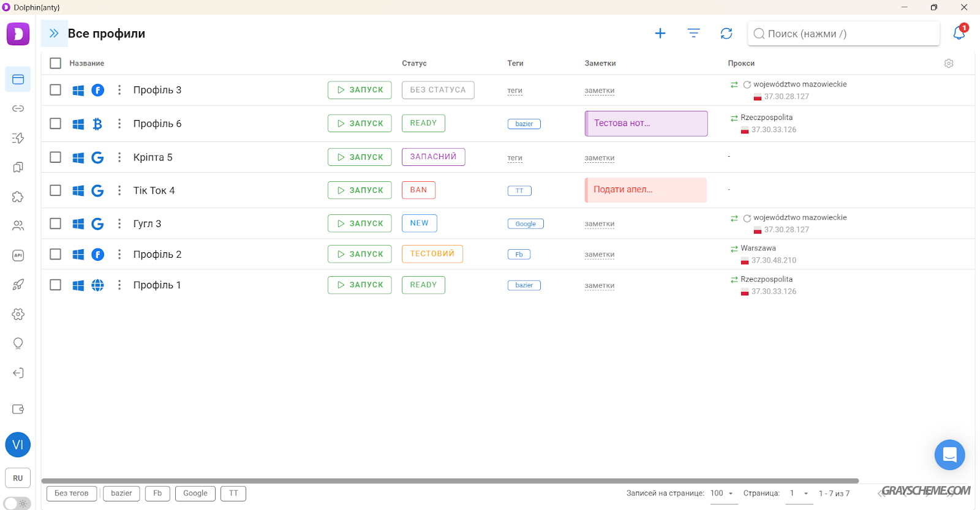Screen dimensions: 980x510
Task: Check the Профіль 2 row checkbox
Action: pos(55,254)
